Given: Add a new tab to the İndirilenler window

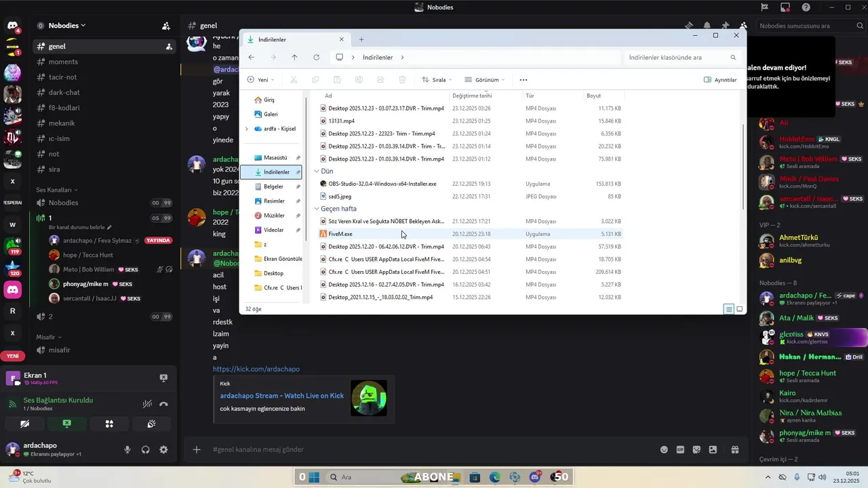Looking at the screenshot, I should pyautogui.click(x=361, y=40).
